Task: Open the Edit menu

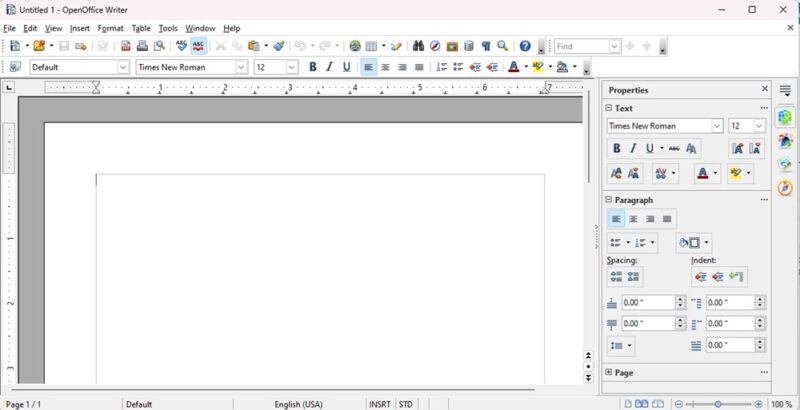Action: tap(30, 28)
